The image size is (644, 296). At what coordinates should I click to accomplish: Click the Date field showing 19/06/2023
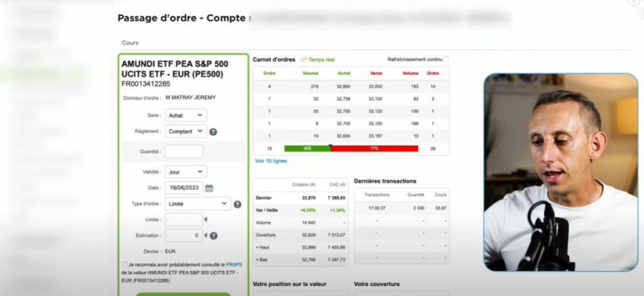point(184,188)
